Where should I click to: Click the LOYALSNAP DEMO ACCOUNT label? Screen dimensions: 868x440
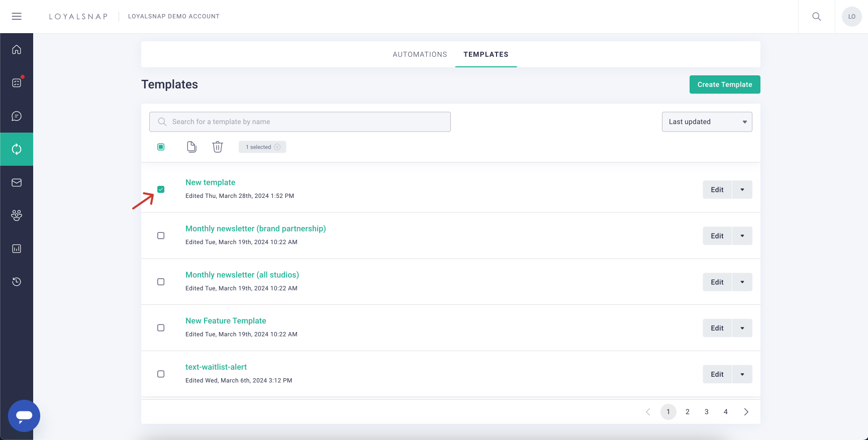[x=174, y=17]
